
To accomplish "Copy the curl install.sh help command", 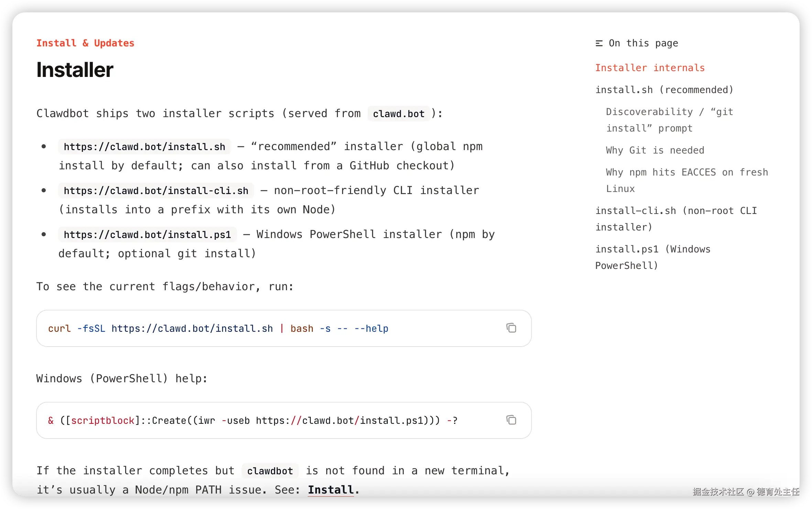I will coord(511,328).
